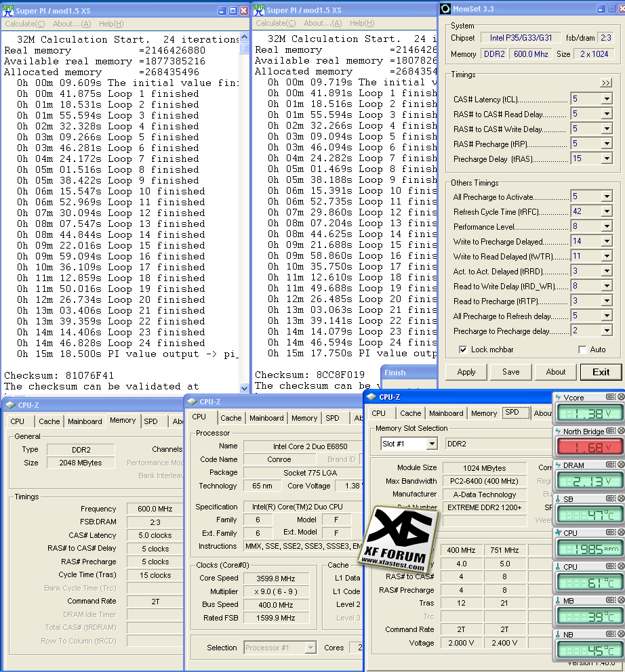
Task: Click the MemSet 3.3 title bar app icon
Action: pyautogui.click(x=445, y=9)
